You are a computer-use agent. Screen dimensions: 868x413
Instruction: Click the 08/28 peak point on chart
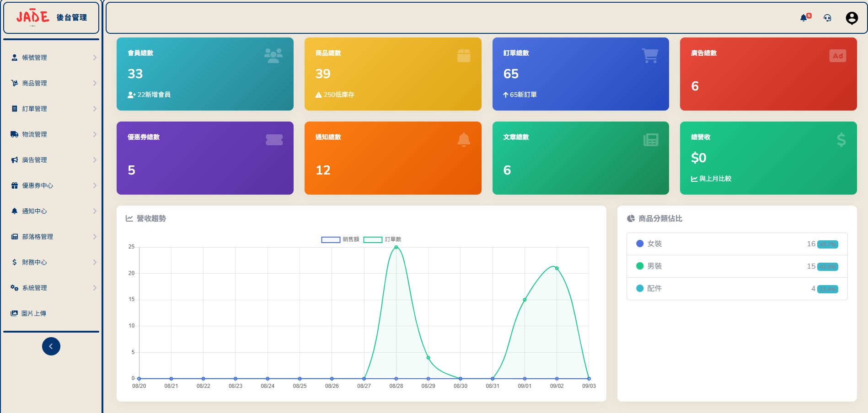tap(396, 247)
